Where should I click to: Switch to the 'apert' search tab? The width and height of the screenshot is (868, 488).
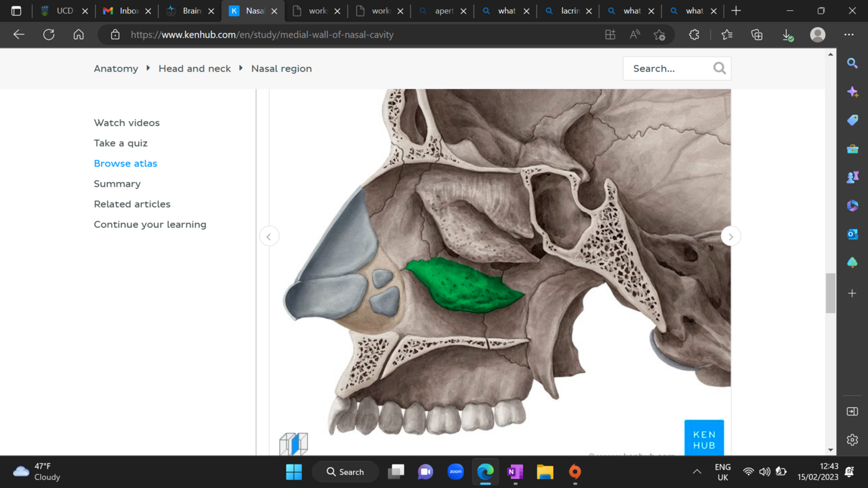point(443,11)
